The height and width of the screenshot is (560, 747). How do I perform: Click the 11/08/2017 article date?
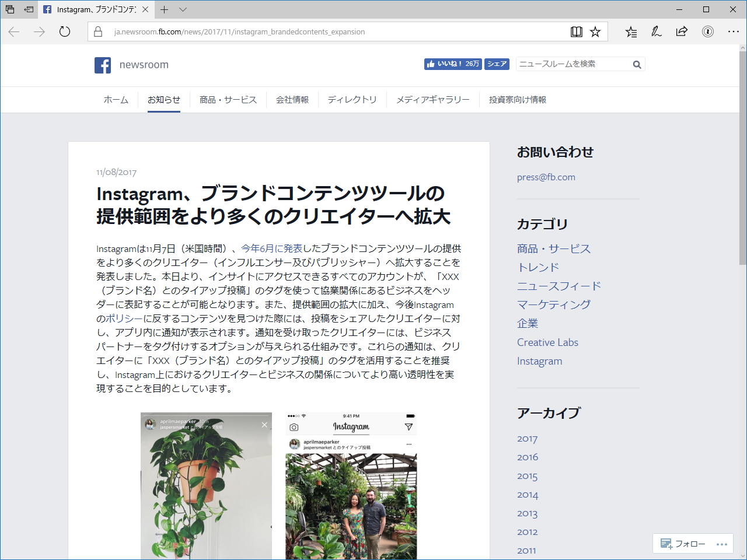click(117, 172)
